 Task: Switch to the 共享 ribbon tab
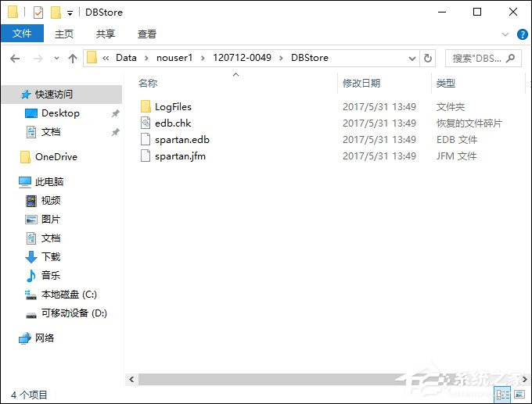click(x=106, y=34)
